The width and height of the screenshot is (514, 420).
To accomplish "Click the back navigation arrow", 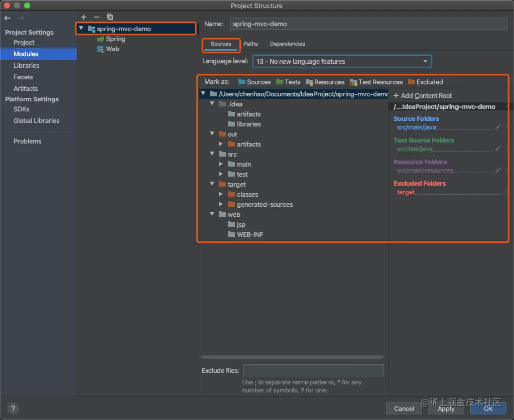I will tap(8, 18).
